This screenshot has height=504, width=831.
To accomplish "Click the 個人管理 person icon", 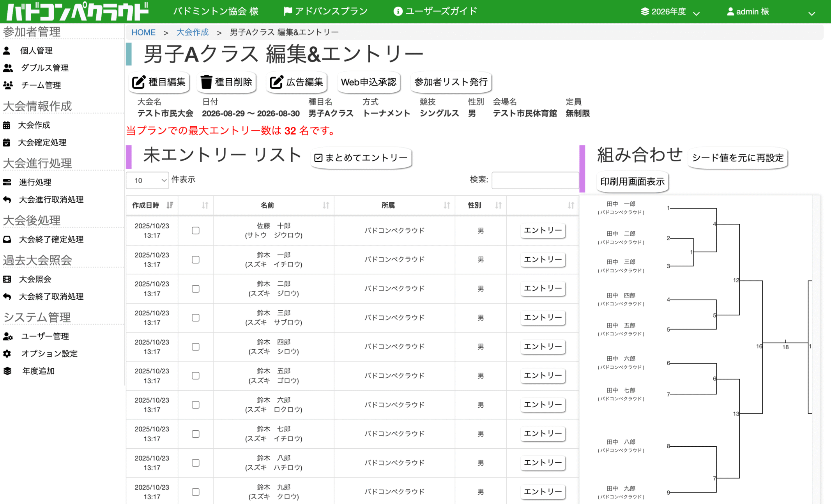I will [x=7, y=51].
